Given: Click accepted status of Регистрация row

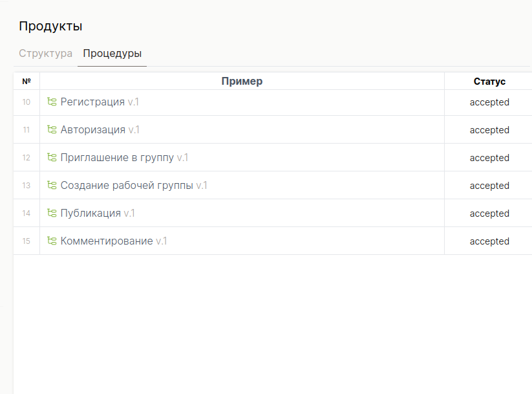Looking at the screenshot, I should (x=489, y=102).
